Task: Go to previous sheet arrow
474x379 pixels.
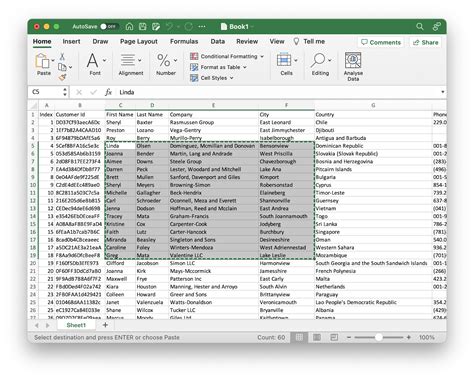Action: (36, 325)
